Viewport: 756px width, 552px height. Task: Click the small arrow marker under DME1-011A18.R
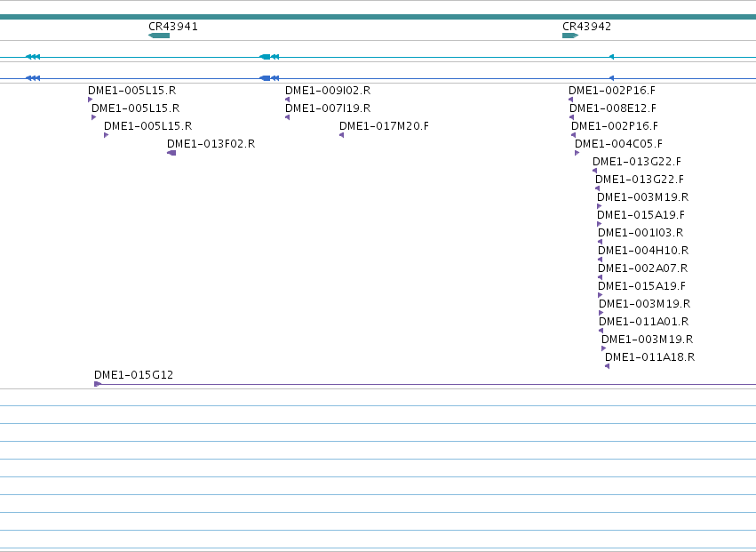607,366
